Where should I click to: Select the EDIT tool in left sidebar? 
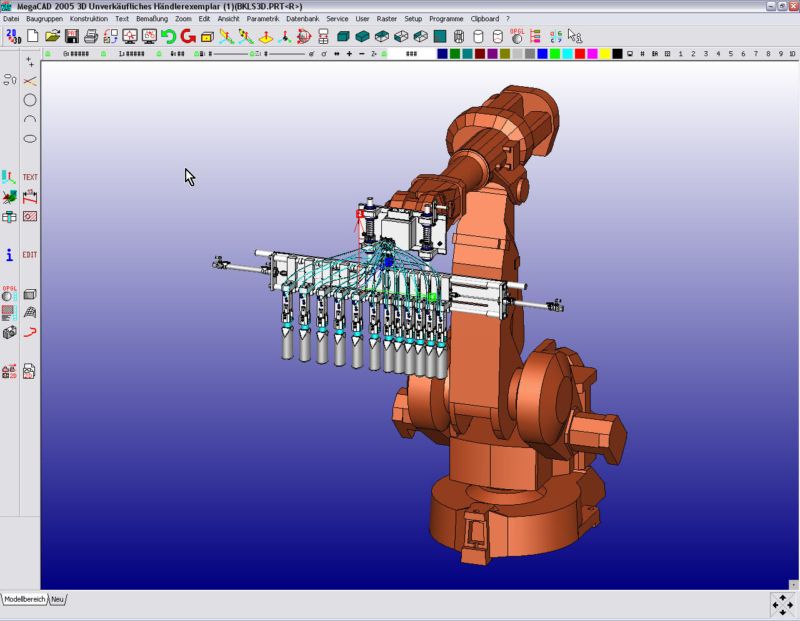coord(30,255)
